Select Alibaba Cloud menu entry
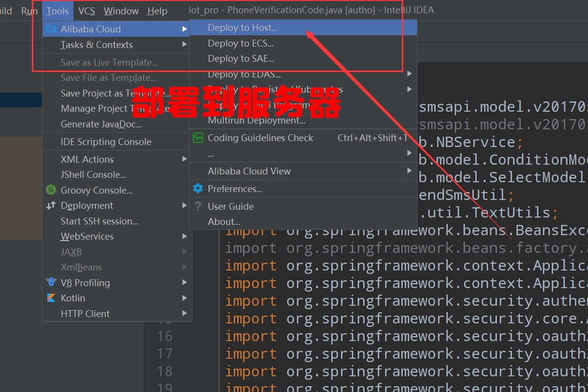Screen dimensions: 588x392 tap(117, 29)
